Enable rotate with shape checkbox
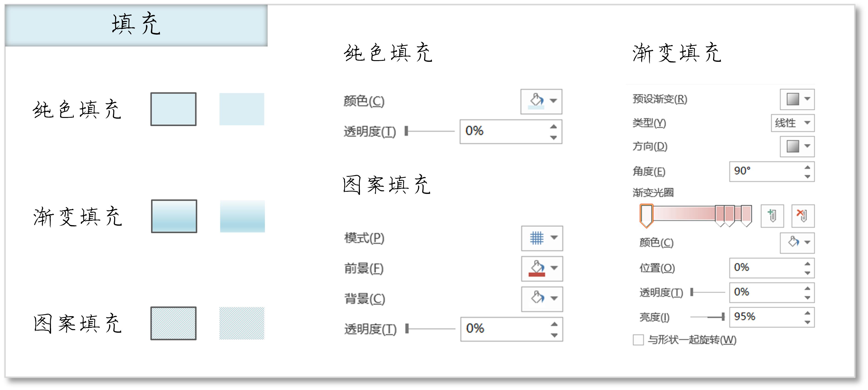This screenshot has width=868, height=390. coord(638,340)
